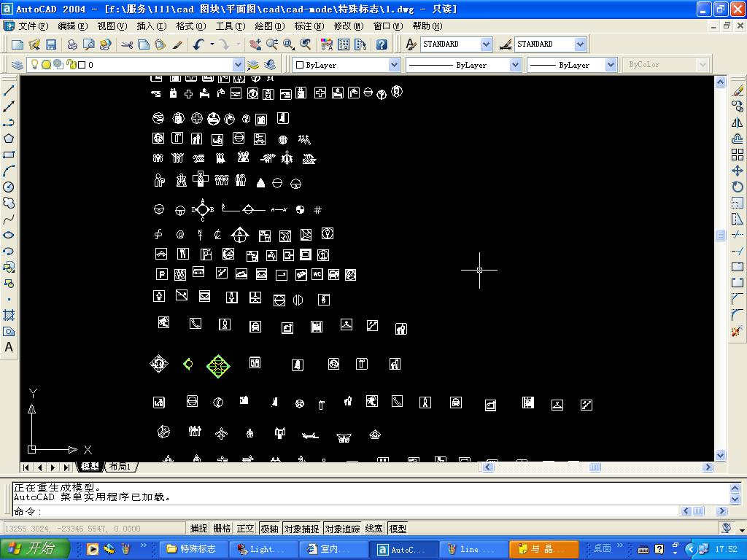The width and height of the screenshot is (747, 560).
Task: Click the Rotate tool icon
Action: 737,187
